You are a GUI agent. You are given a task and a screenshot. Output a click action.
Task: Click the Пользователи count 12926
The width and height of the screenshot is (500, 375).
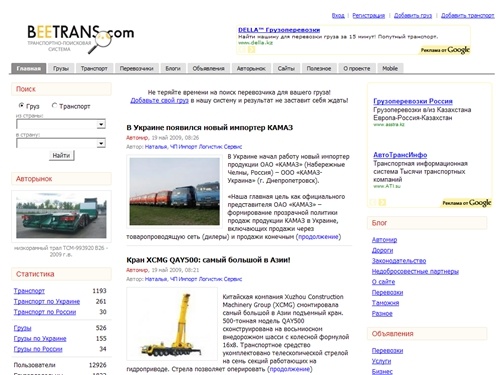(x=98, y=365)
